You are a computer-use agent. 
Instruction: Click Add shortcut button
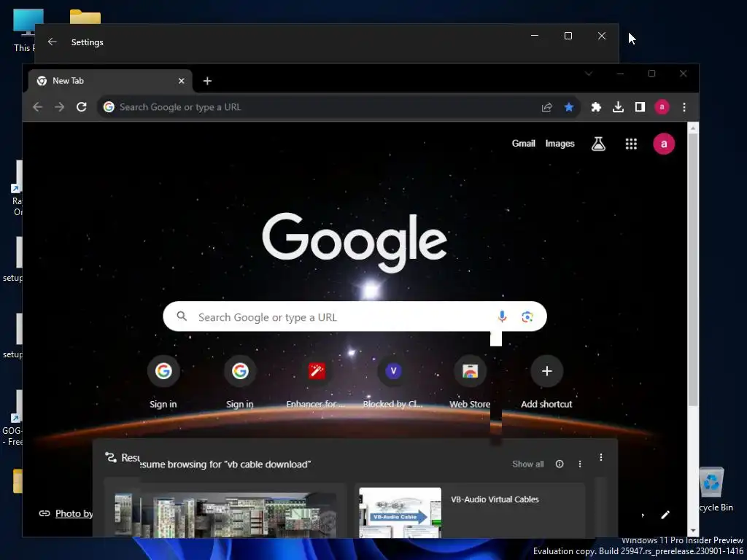[x=547, y=382]
